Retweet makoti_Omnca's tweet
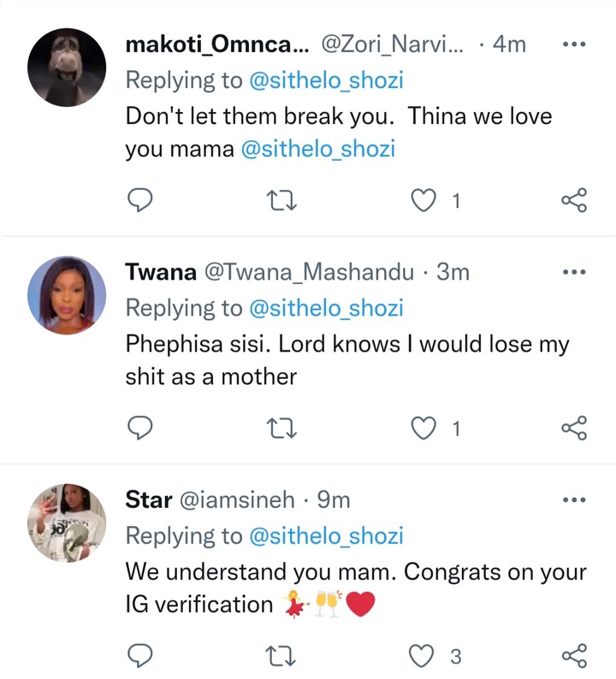616x679 pixels. (x=281, y=201)
